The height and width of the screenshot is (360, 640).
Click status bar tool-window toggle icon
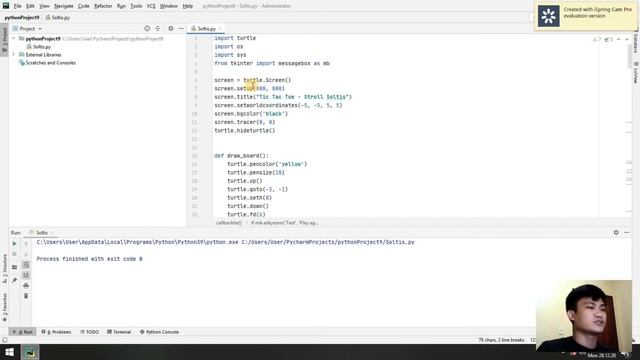tap(4, 340)
